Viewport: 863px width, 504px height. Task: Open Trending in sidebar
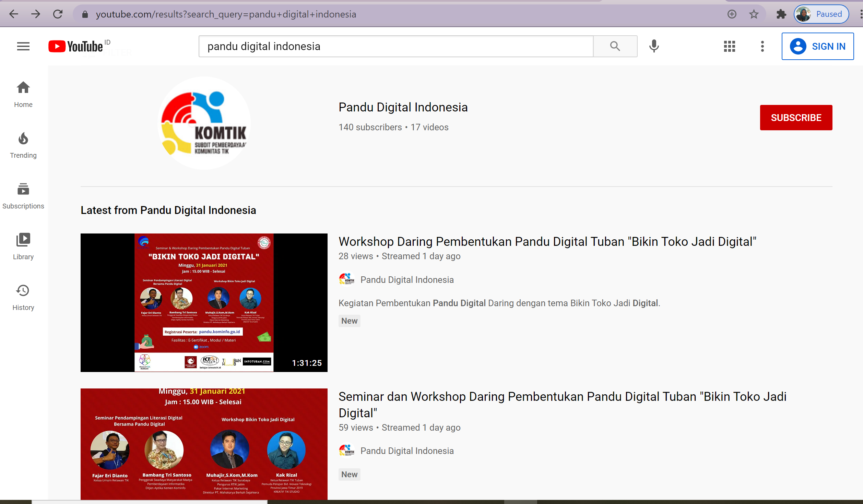click(23, 145)
